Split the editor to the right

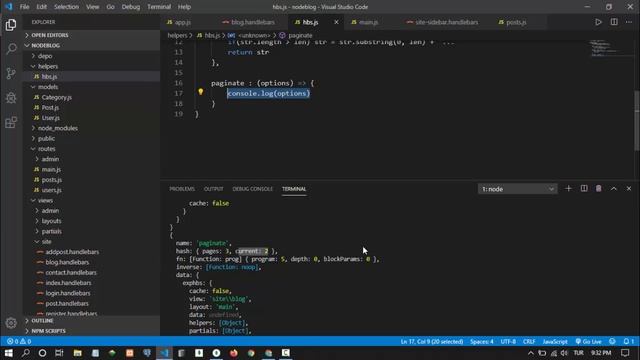click(614, 22)
